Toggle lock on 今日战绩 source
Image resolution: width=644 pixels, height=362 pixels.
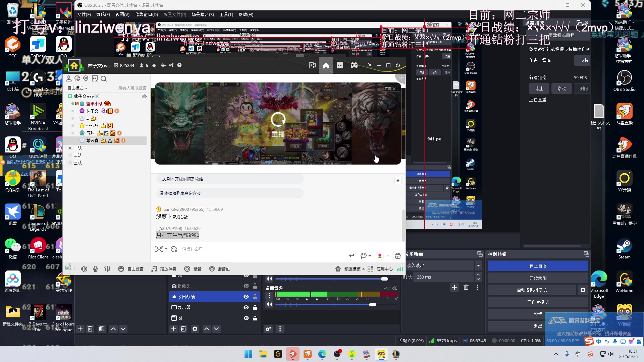coord(255,297)
